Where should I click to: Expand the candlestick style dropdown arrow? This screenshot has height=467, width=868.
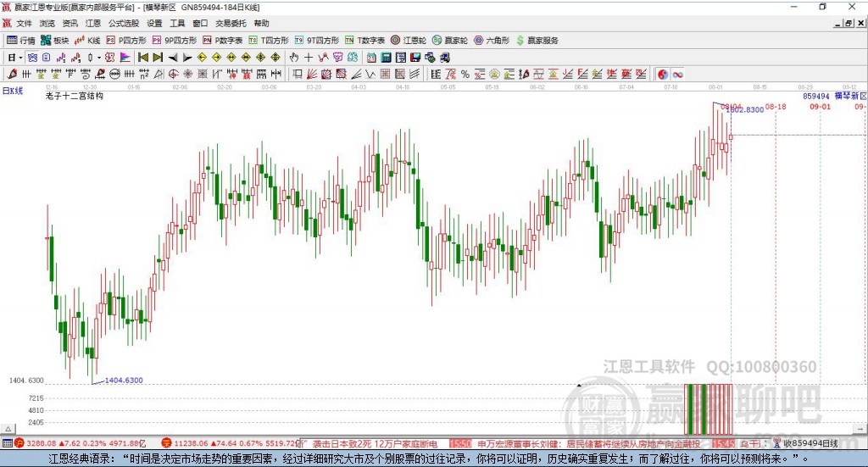click(98, 58)
